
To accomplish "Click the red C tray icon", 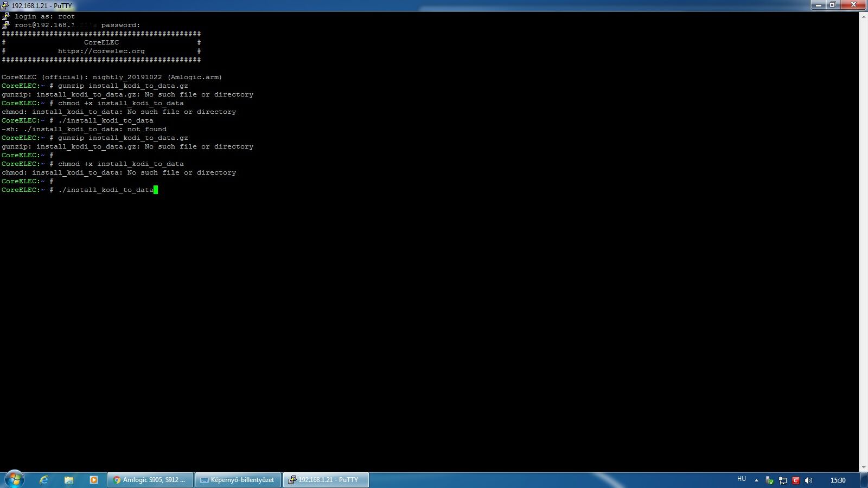I will click(796, 480).
